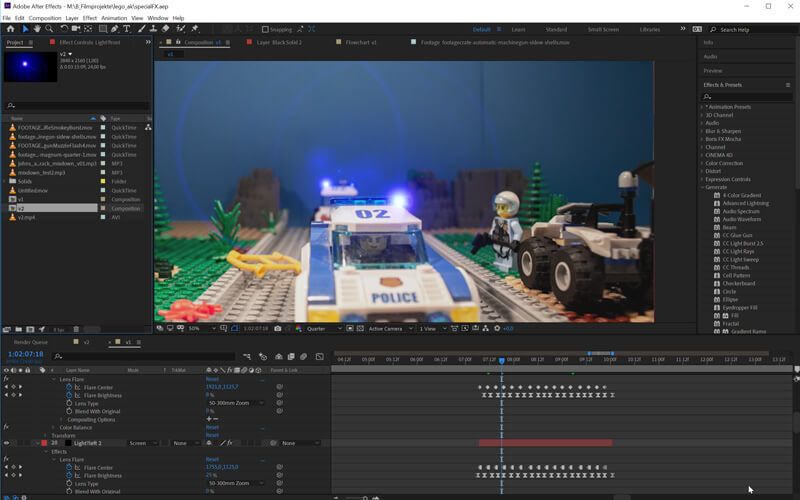
Task: Toggle stopwatch for first Blend With Original
Action: (69, 411)
